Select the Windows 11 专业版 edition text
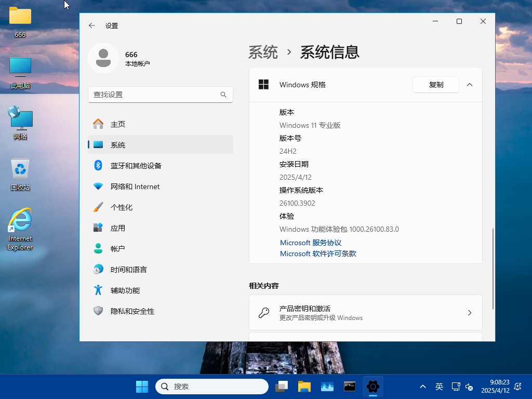532x399 pixels. [310, 125]
